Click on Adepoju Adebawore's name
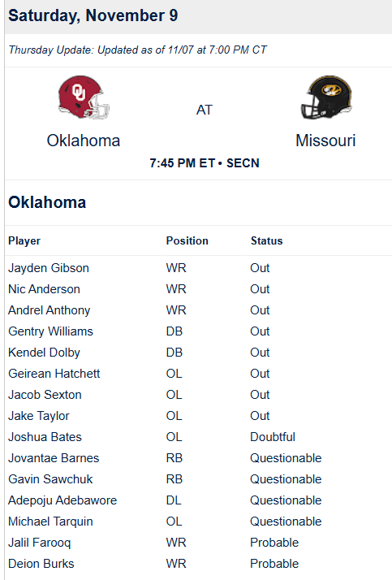 pos(62,500)
